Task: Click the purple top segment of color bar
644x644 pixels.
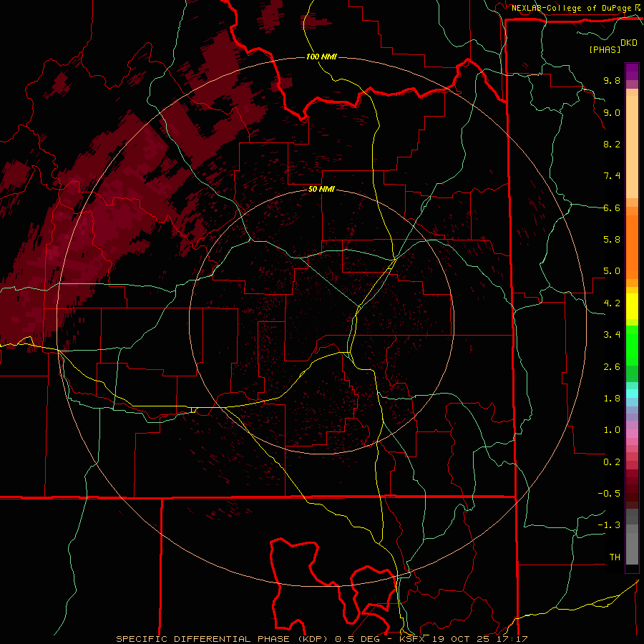Action: pyautogui.click(x=632, y=72)
